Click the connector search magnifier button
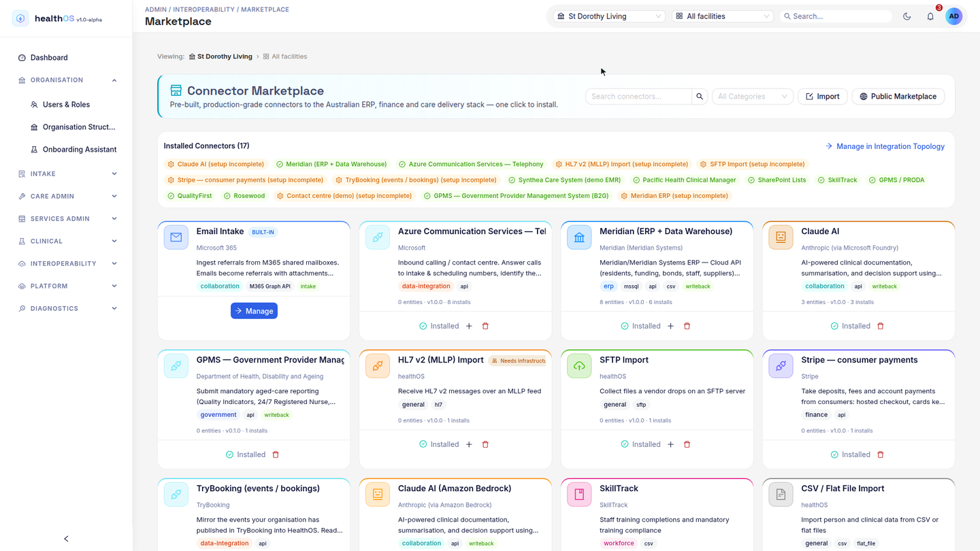The height and width of the screenshot is (551, 980). [x=700, y=97]
